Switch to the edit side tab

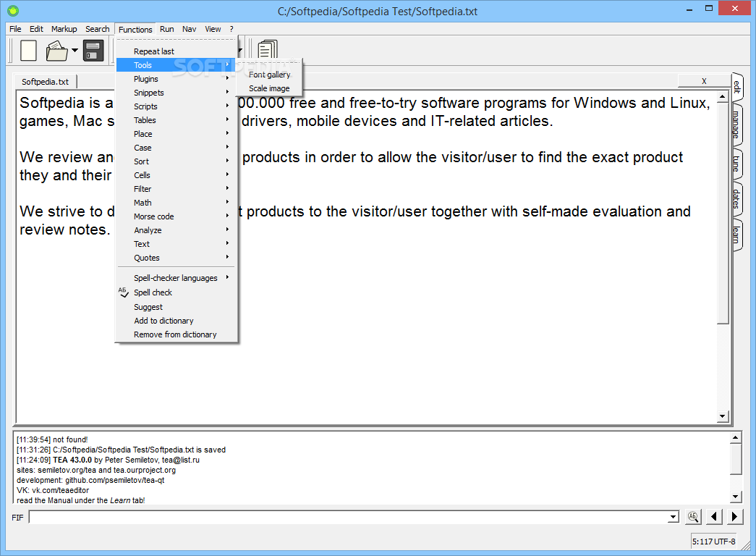tap(736, 87)
